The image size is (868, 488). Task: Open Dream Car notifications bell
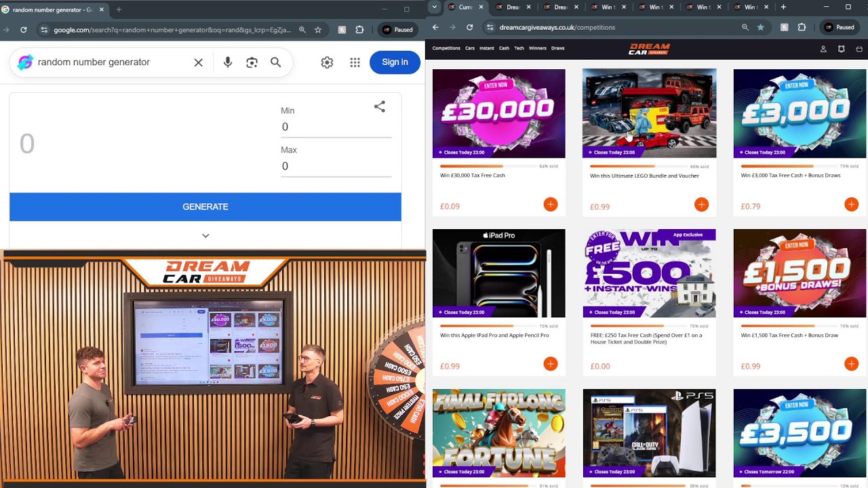click(842, 49)
